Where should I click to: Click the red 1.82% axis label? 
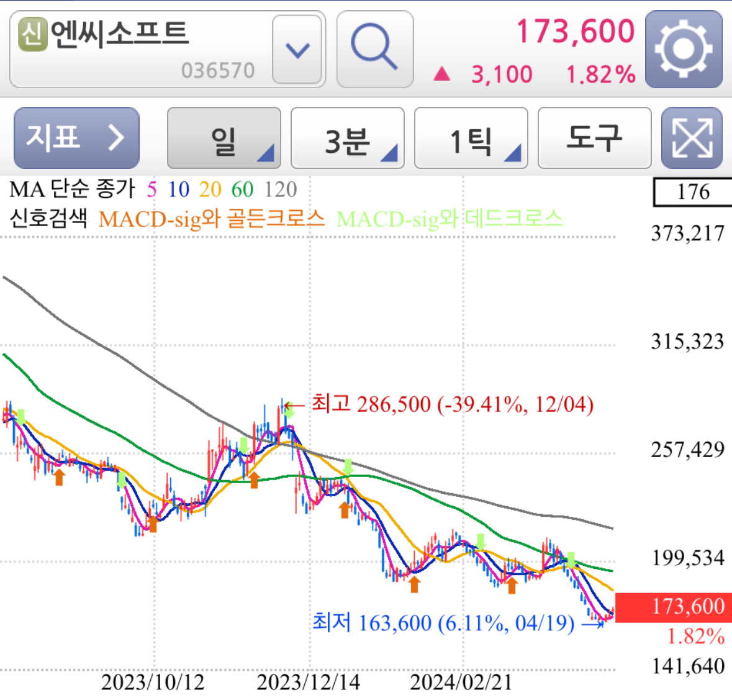coord(696,637)
